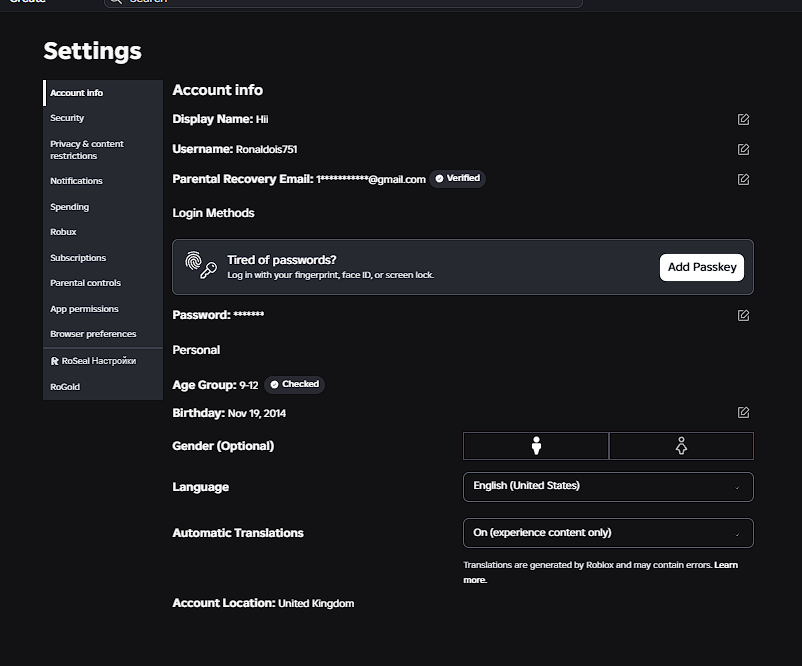Image resolution: width=802 pixels, height=666 pixels.
Task: Open Privacy & content restrictions tab
Action: [103, 150]
